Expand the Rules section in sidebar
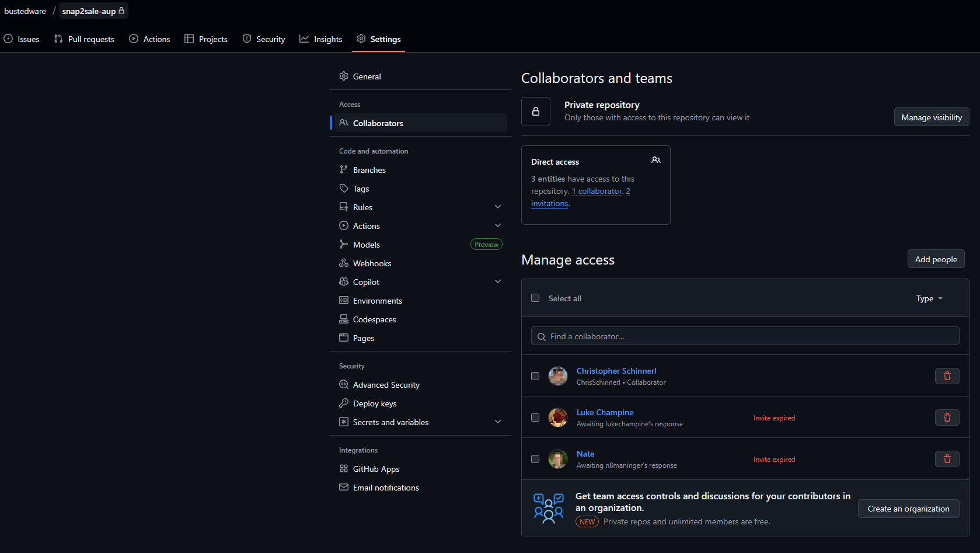Image resolution: width=980 pixels, height=553 pixels. pos(497,207)
